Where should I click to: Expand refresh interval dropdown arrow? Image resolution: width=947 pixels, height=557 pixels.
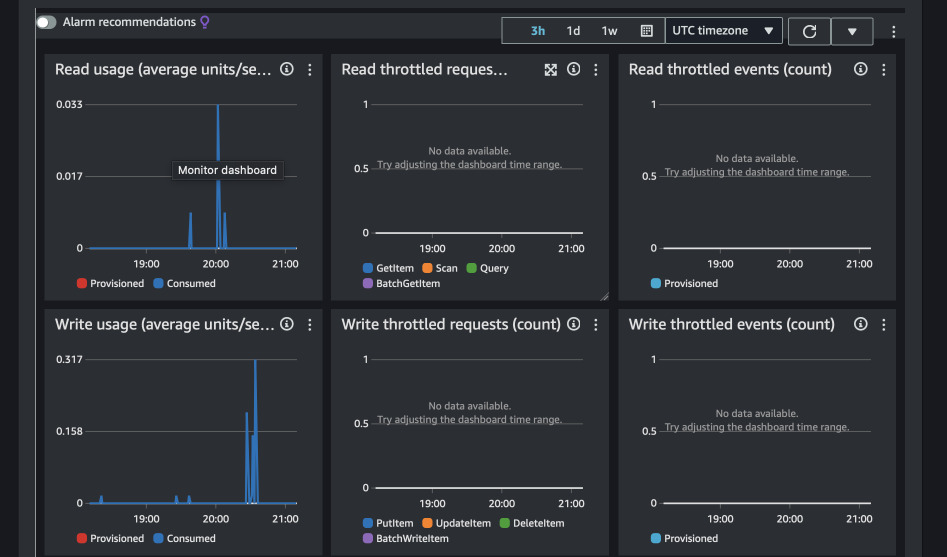tap(852, 31)
